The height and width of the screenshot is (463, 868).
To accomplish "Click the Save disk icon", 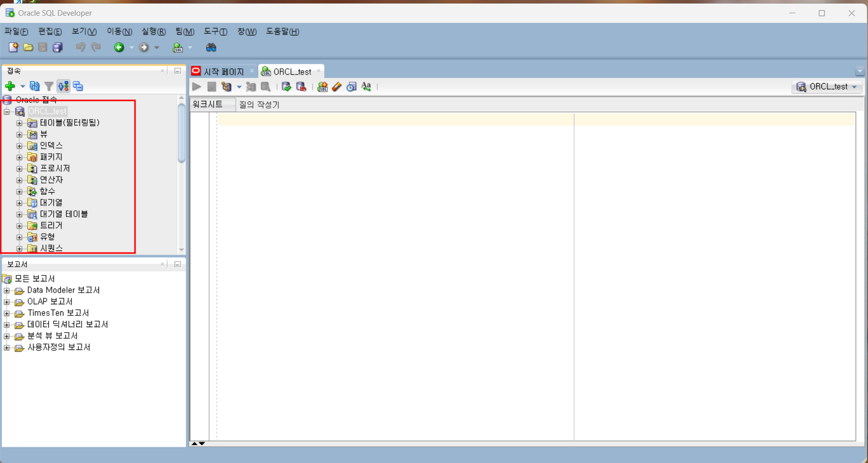I will 43,47.
